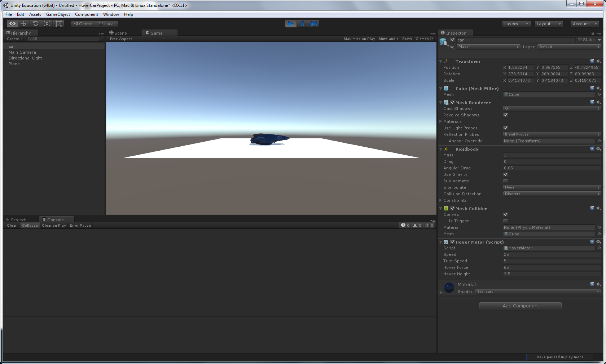
Task: Click Add Component button
Action: 521,306
